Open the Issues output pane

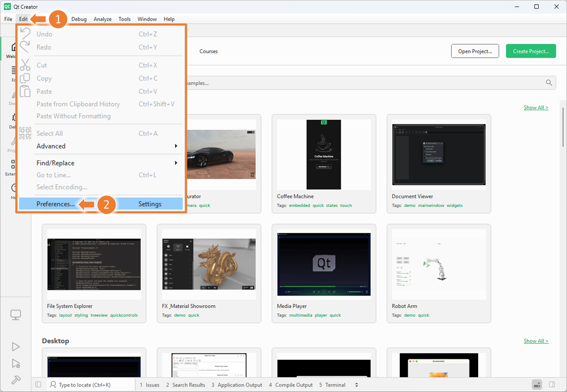(150, 385)
